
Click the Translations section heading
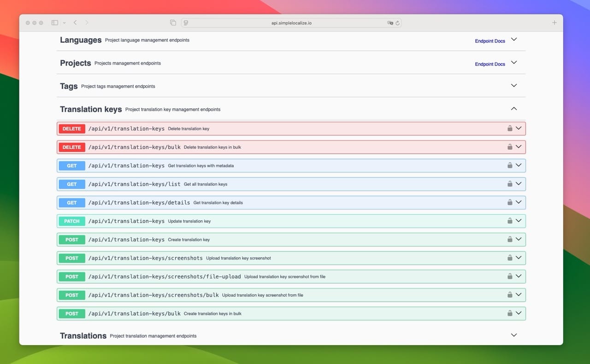tap(83, 336)
